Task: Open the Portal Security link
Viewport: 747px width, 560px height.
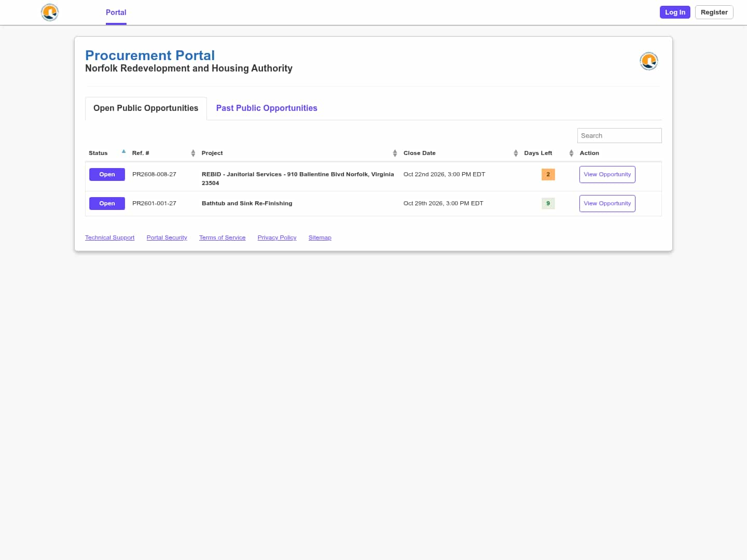Action: (167, 238)
